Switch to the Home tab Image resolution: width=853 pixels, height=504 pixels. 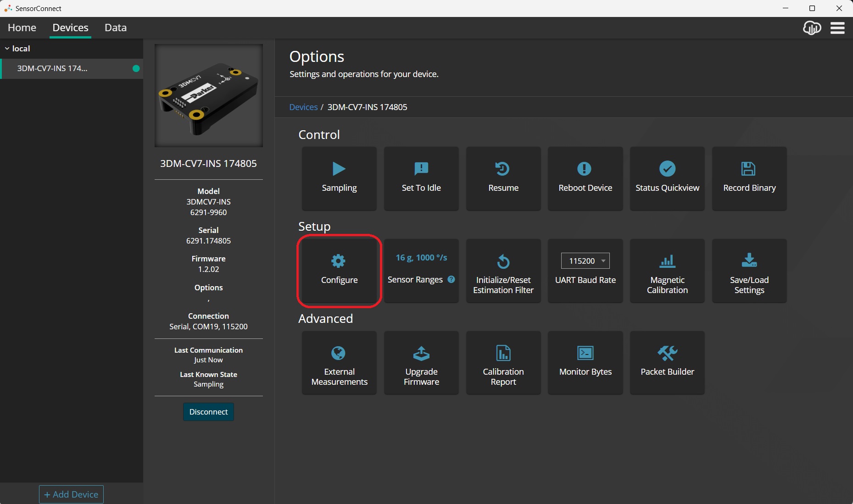click(x=22, y=28)
